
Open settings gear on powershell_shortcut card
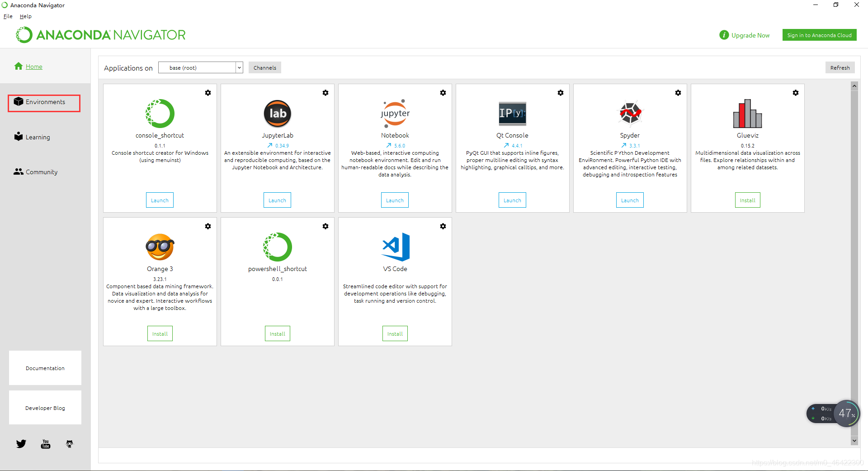tap(325, 226)
